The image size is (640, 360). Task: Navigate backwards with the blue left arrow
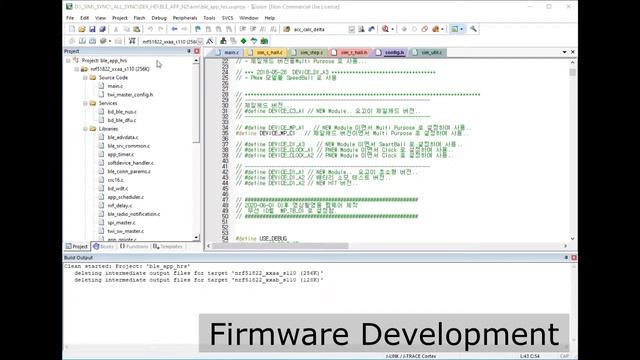click(174, 29)
